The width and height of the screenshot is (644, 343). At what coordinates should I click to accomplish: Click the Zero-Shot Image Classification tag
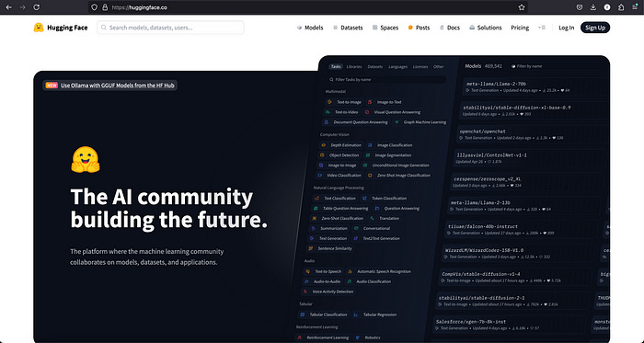click(398, 176)
